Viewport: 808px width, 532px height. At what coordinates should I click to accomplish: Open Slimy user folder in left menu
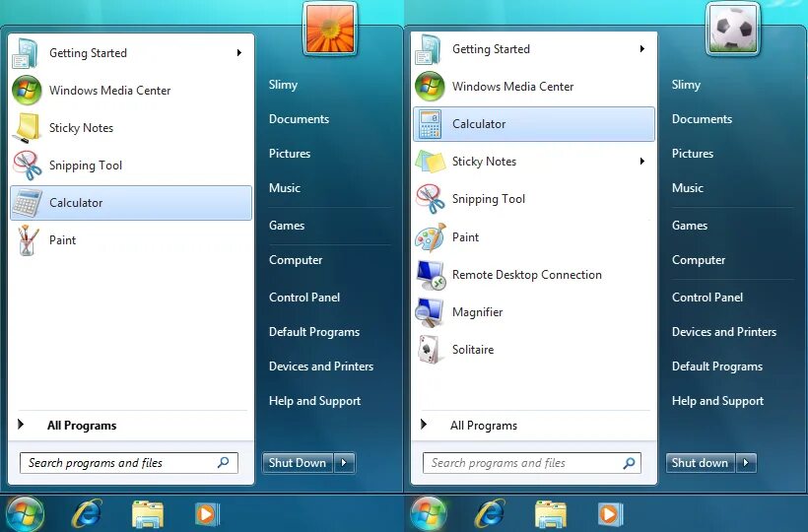pyautogui.click(x=283, y=85)
